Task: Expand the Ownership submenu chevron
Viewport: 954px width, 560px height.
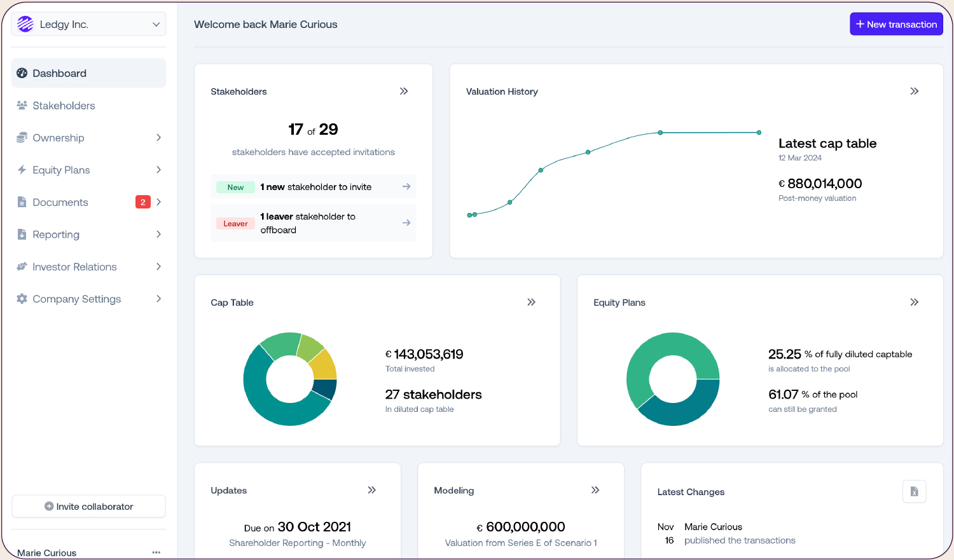Action: coord(158,138)
